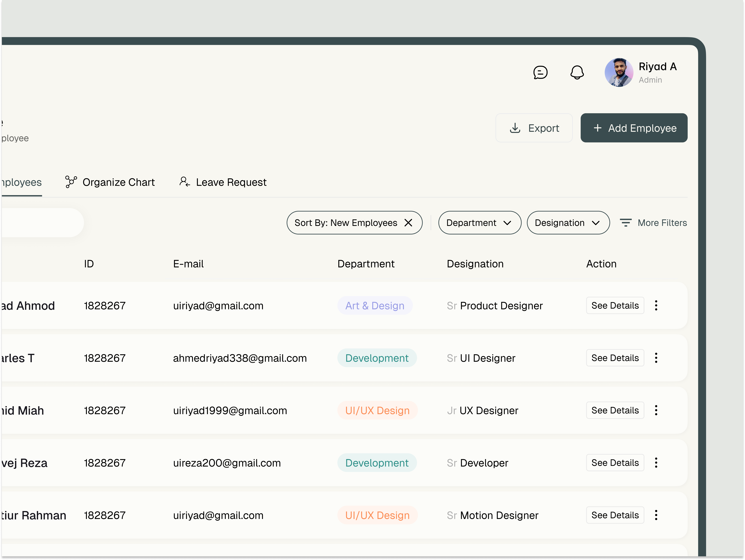Open kebab menu on Sr Developer row
745x560 pixels.
[x=656, y=463]
